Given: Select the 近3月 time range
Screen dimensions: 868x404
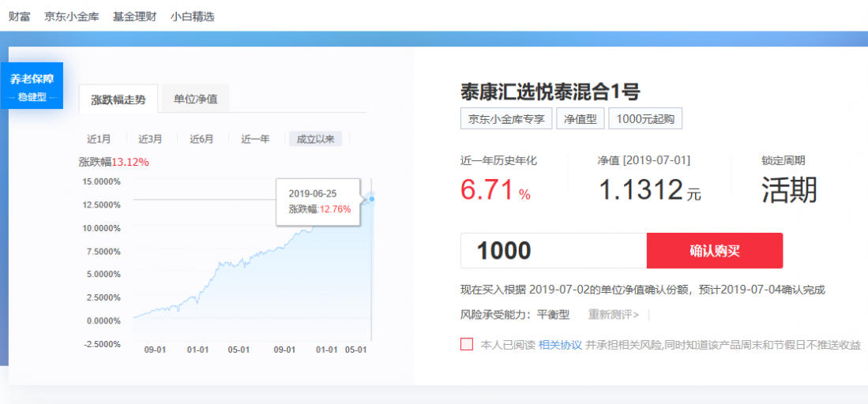Looking at the screenshot, I should 150,139.
